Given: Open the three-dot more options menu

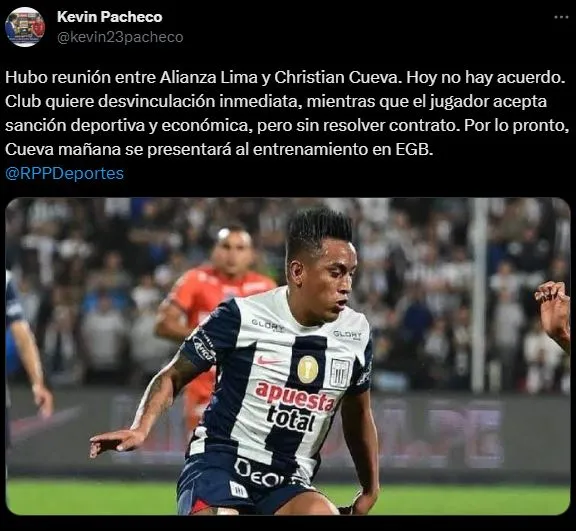Looking at the screenshot, I should coord(561,17).
